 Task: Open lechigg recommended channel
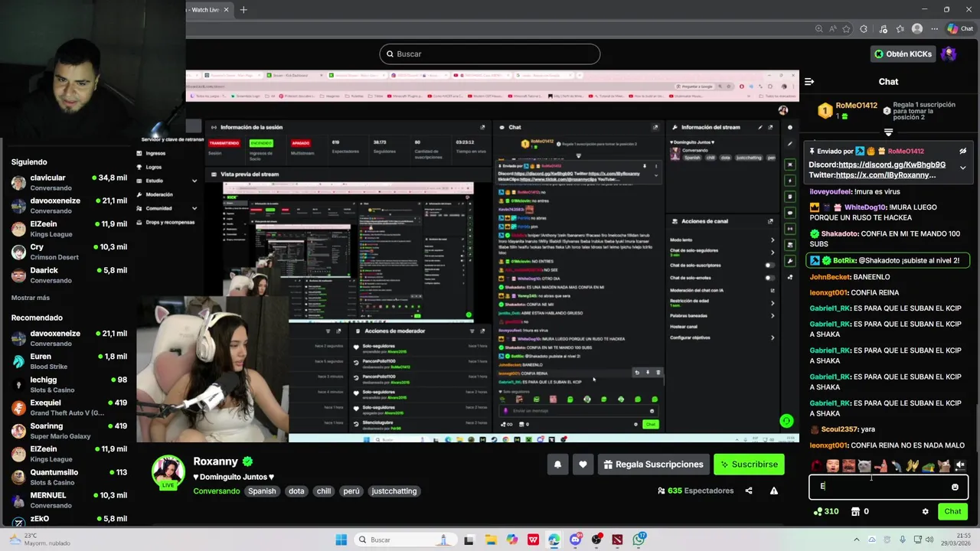(69, 384)
